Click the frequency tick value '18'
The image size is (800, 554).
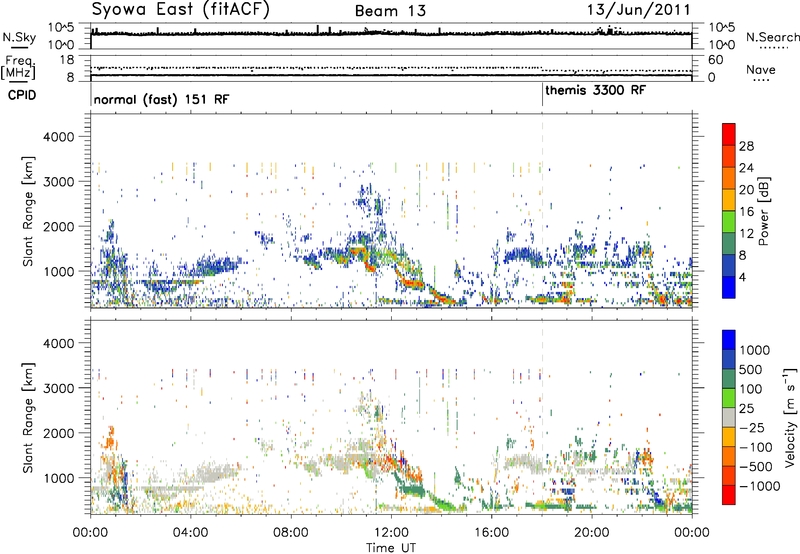(x=66, y=60)
